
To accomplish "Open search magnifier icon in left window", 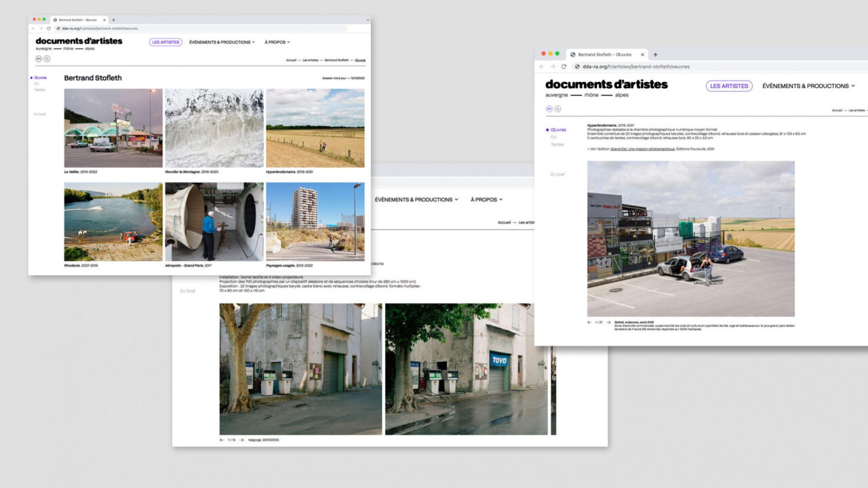I will tap(47, 59).
